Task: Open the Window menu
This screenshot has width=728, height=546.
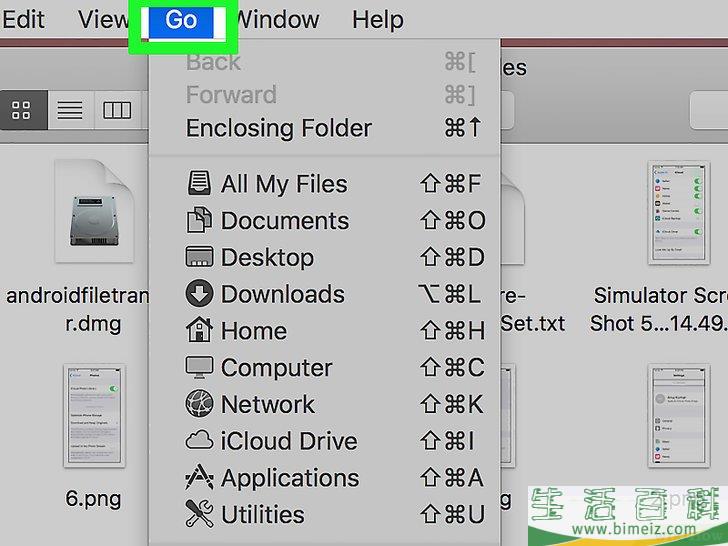Action: point(278,20)
